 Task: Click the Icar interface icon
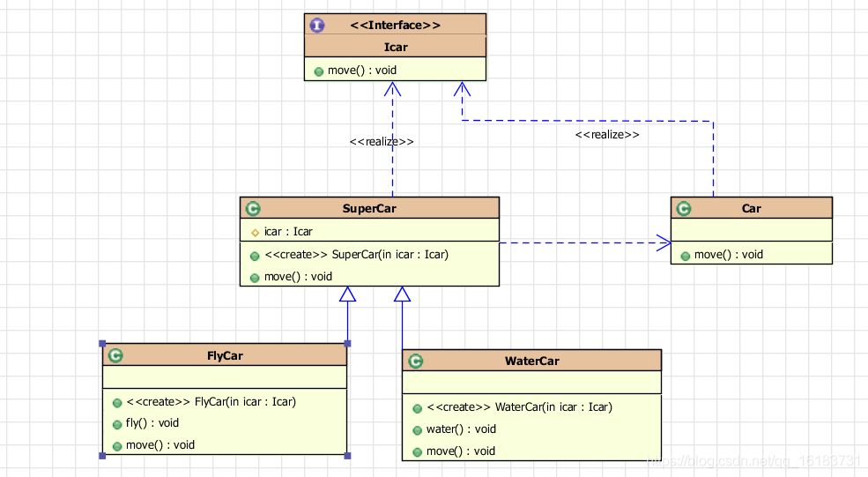pyautogui.click(x=317, y=25)
